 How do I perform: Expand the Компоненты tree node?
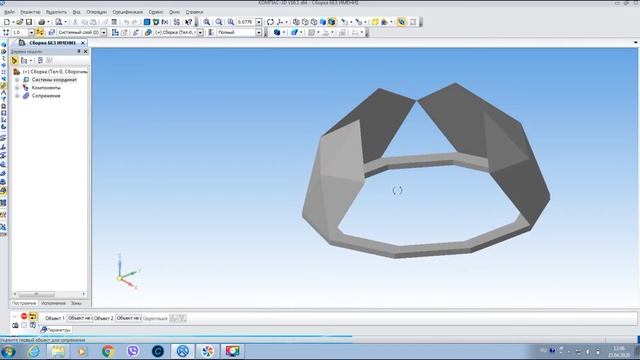(17, 88)
